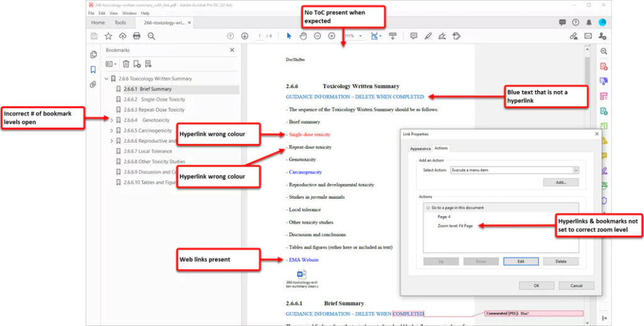Screen dimensions: 644x326
Task: Open the Attachments paperclip panel
Action: coord(93,84)
